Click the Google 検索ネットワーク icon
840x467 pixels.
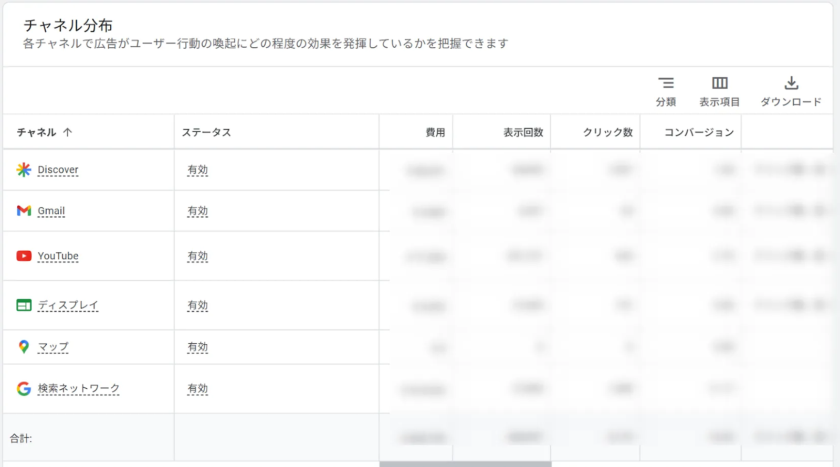[24, 389]
